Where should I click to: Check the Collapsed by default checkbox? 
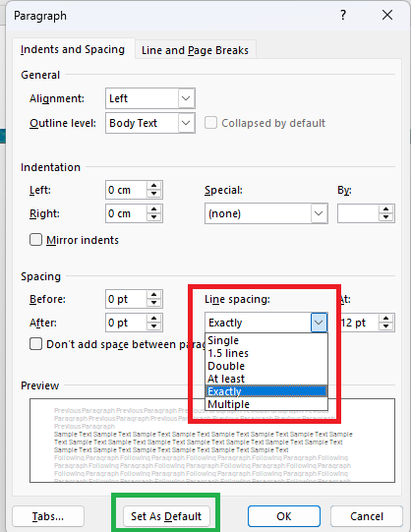tap(210, 123)
